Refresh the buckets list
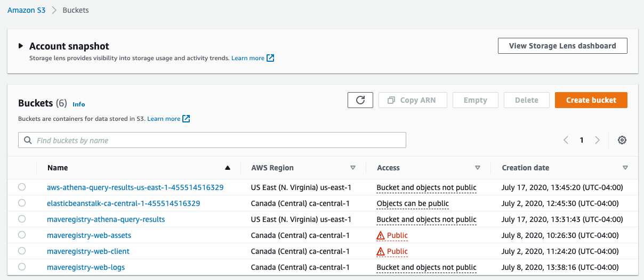Screen dimensions: 644x280 click(x=360, y=100)
